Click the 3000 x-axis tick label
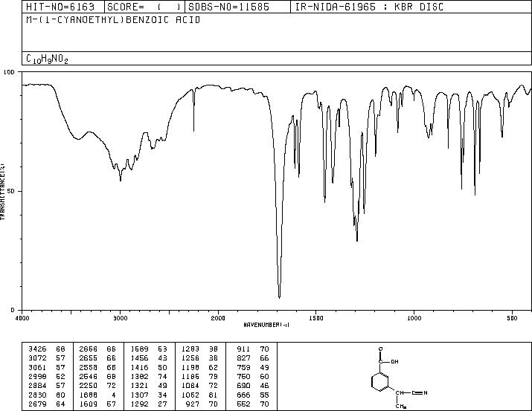The image size is (532, 411). [120, 318]
